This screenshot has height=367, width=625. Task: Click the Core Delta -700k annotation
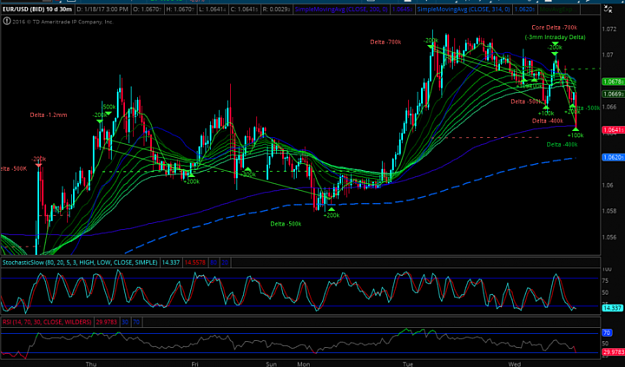(x=554, y=27)
